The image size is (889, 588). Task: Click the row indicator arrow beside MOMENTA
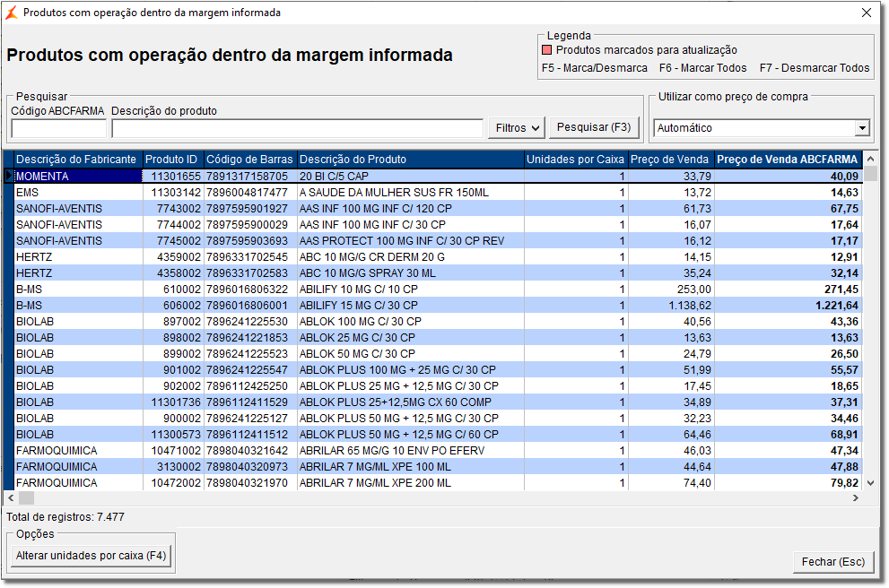8,177
